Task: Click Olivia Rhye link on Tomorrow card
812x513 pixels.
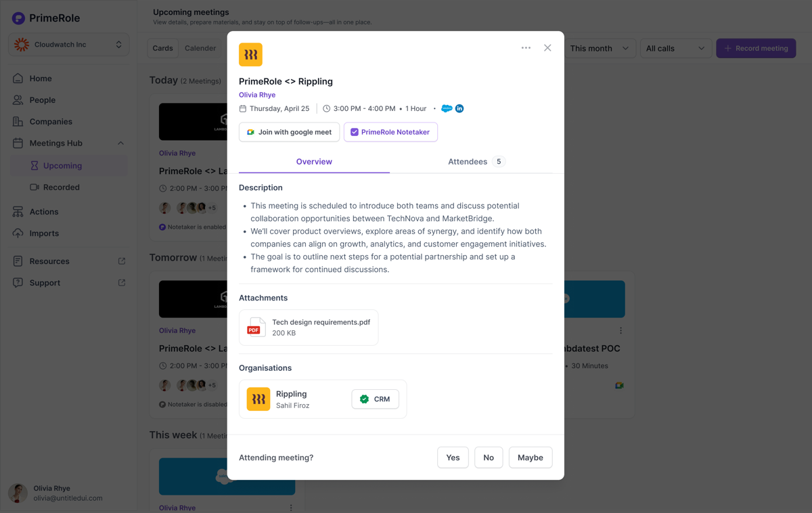Action: (177, 331)
